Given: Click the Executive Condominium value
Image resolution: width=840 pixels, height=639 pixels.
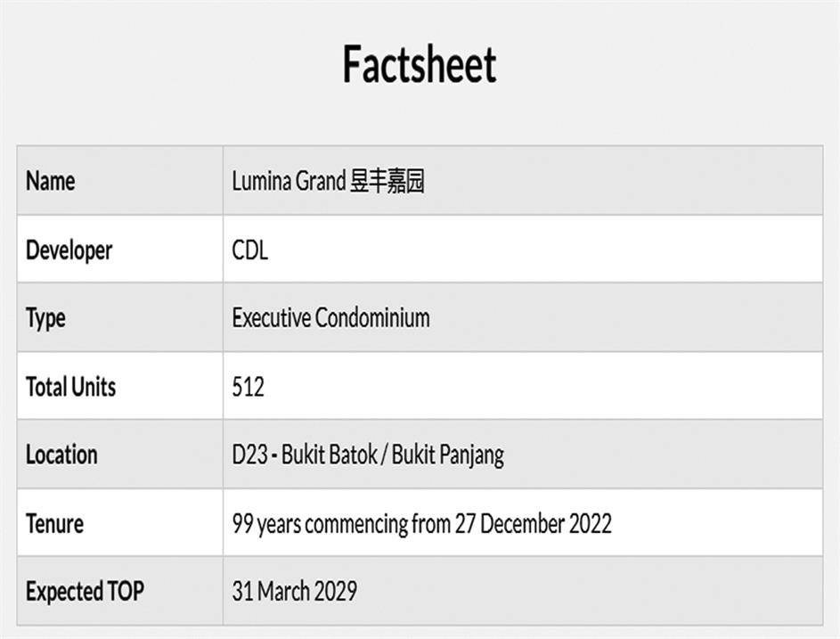Looking at the screenshot, I should (x=330, y=318).
